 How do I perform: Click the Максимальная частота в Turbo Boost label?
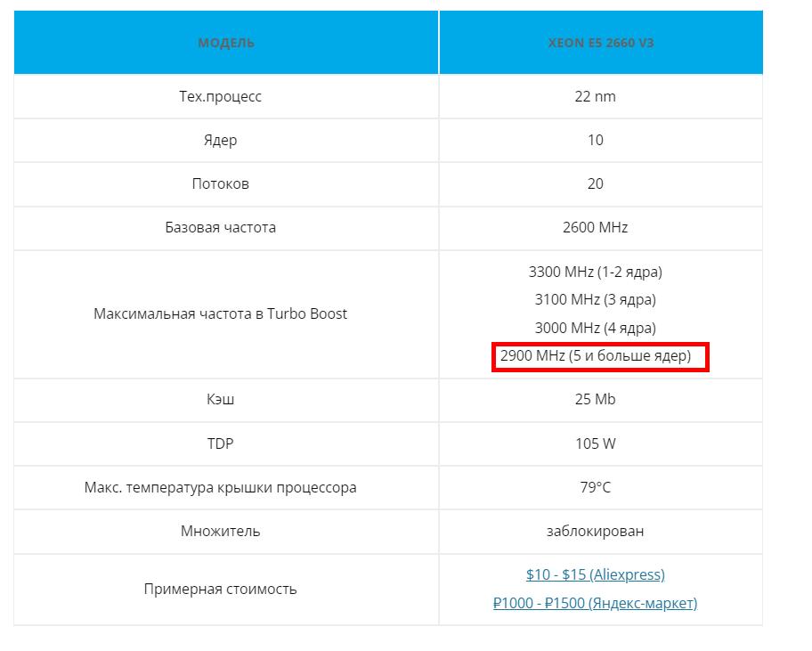click(x=220, y=313)
